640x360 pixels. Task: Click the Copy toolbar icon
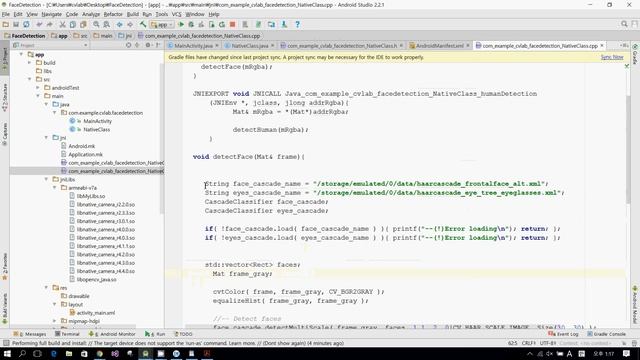[73, 24]
